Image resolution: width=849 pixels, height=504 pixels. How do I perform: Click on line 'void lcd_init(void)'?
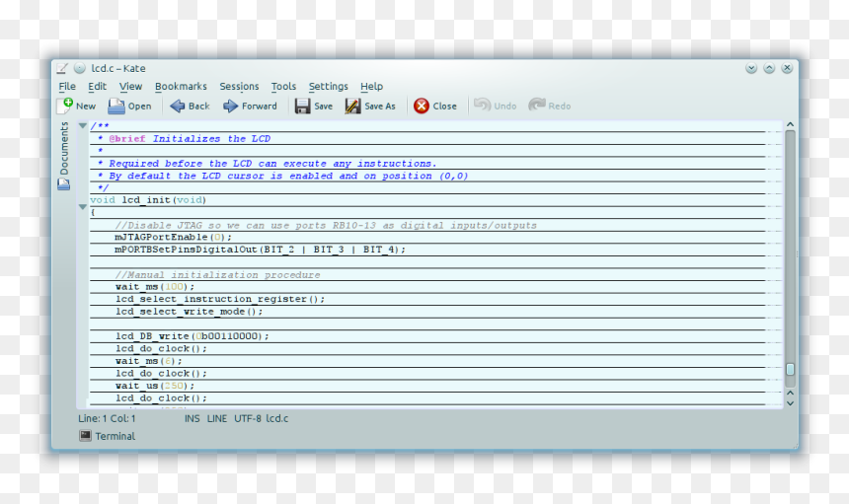(148, 200)
